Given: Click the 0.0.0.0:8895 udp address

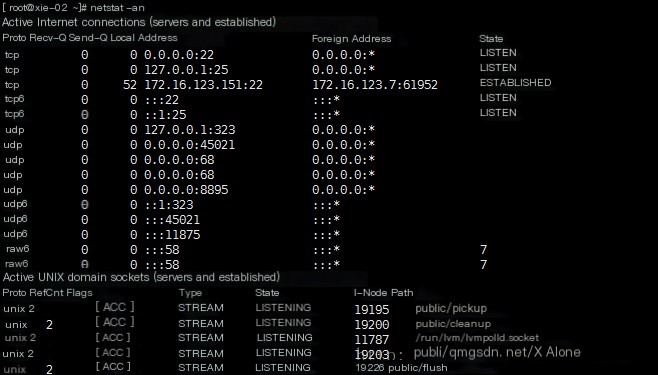Looking at the screenshot, I should tap(186, 190).
